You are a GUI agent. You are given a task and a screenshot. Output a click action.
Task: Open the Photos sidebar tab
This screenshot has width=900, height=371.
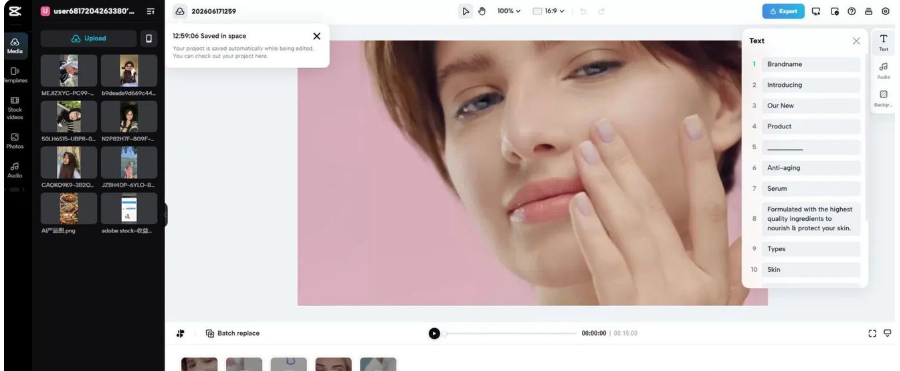click(x=15, y=141)
